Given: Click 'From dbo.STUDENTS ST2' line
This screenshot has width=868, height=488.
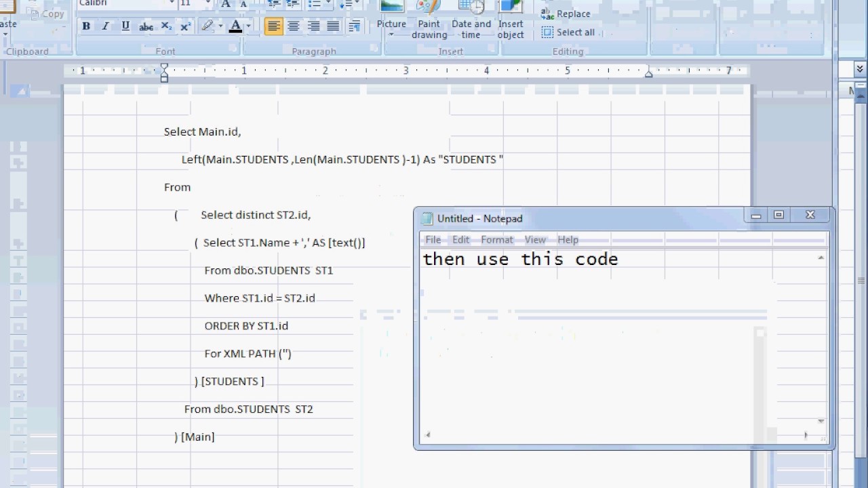Looking at the screenshot, I should point(248,409).
